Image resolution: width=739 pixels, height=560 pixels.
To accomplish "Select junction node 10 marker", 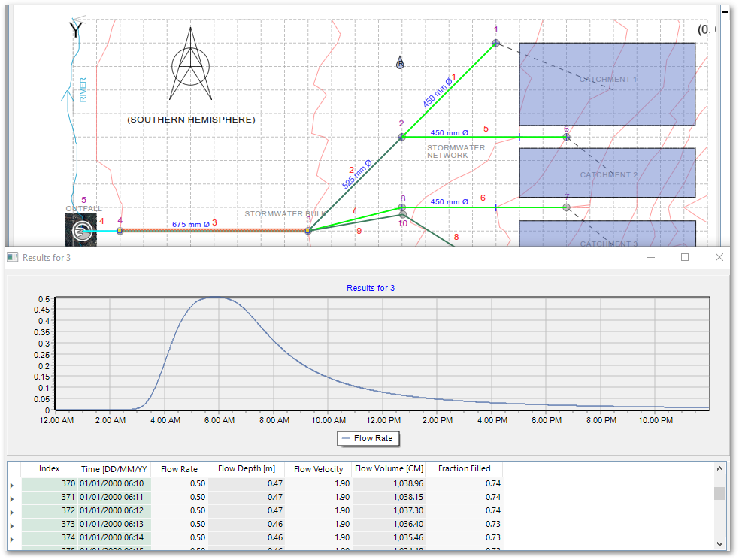I will click(402, 215).
